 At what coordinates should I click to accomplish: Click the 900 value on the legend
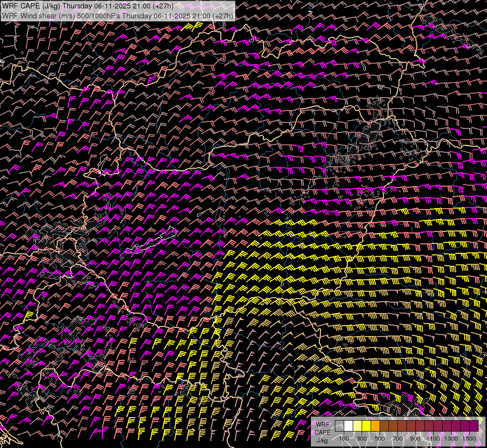click(415, 439)
